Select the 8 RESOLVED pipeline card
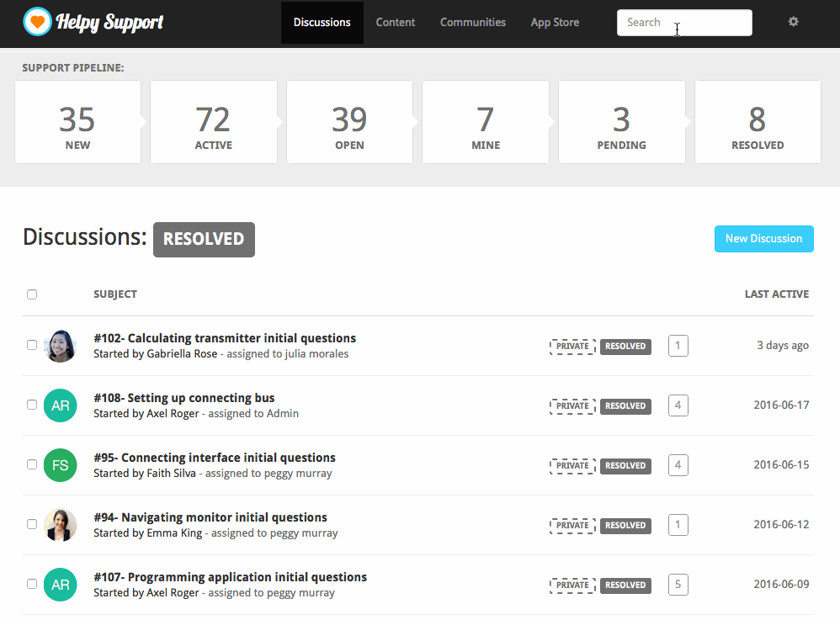 point(758,122)
